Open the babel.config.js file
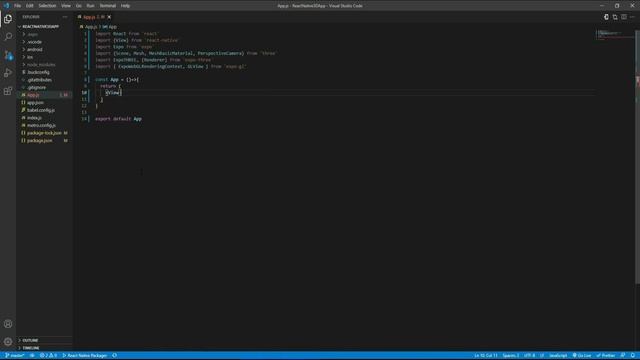Screen dimensions: 640x360 (x=41, y=110)
